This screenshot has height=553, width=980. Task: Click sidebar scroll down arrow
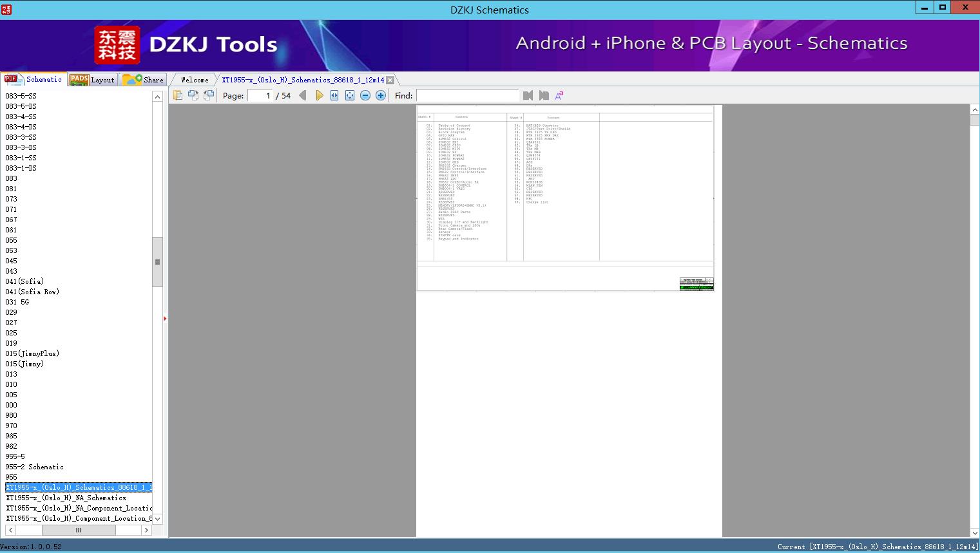(x=157, y=519)
